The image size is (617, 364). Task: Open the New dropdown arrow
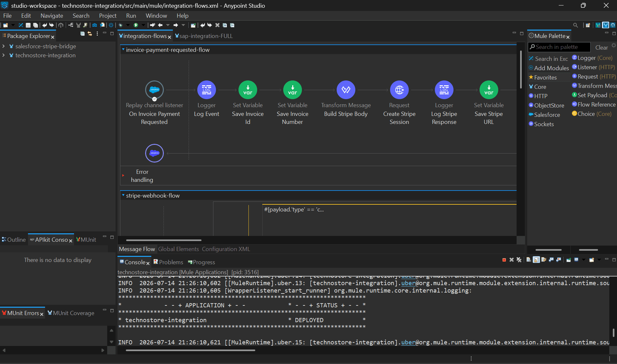pyautogui.click(x=13, y=25)
